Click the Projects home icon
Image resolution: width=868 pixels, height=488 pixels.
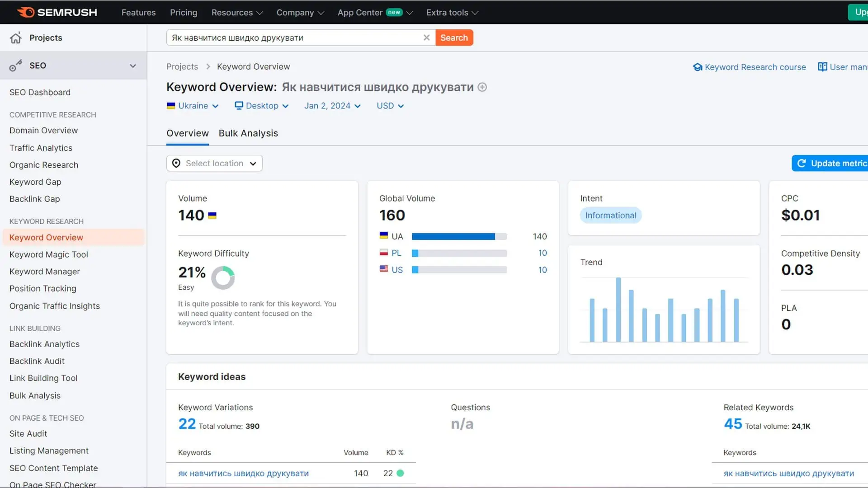(16, 38)
